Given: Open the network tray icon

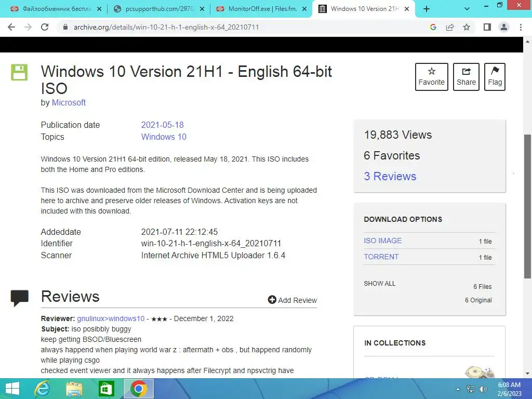Looking at the screenshot, I should pyautogui.click(x=471, y=389).
